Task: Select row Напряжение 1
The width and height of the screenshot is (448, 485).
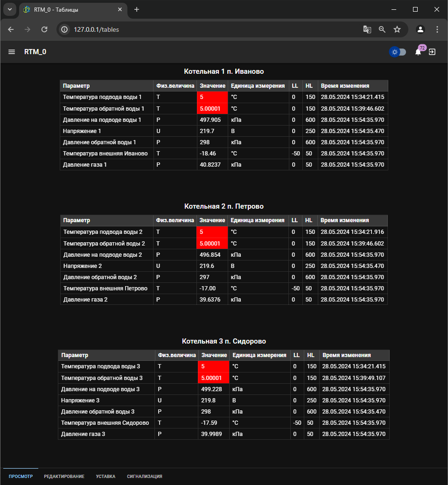Action: (224, 131)
